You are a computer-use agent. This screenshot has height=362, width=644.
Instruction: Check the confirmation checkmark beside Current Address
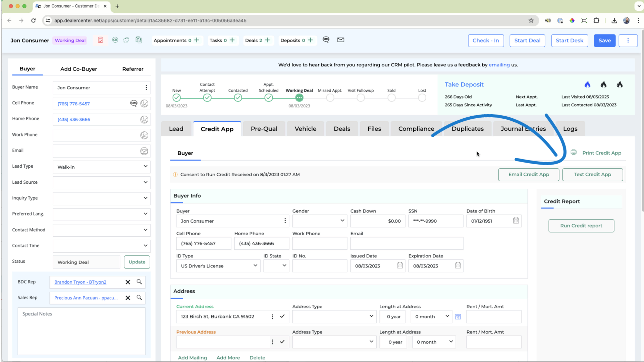282,316
